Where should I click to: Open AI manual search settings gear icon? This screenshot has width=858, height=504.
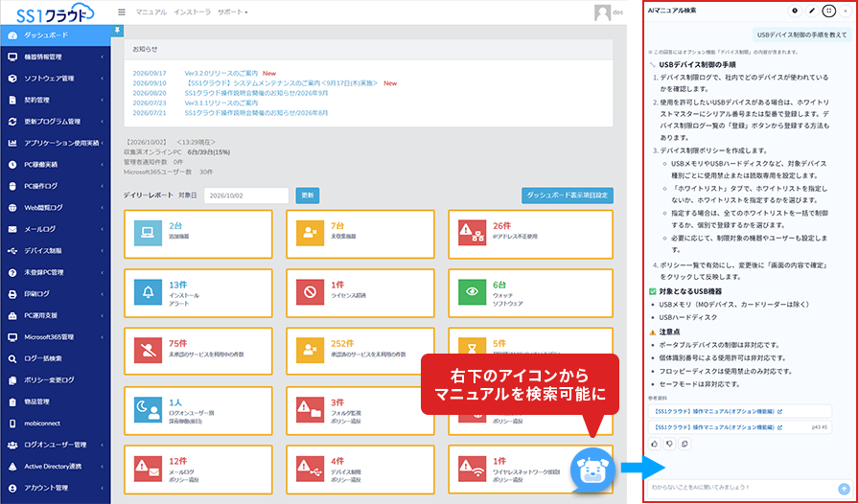(795, 11)
